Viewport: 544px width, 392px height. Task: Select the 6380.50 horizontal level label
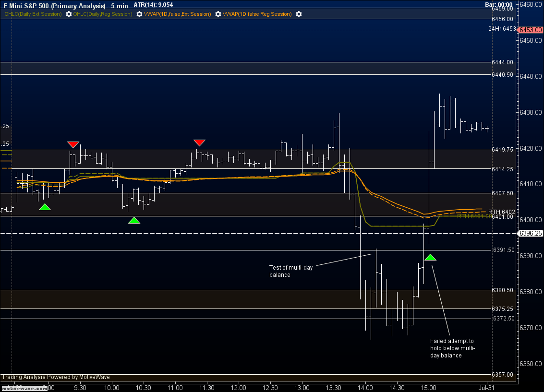(502, 290)
